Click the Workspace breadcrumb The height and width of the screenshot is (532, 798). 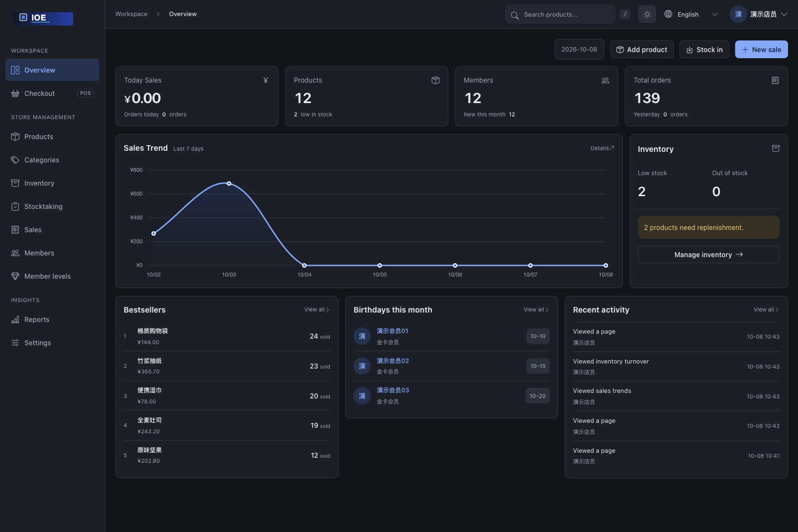click(x=131, y=14)
